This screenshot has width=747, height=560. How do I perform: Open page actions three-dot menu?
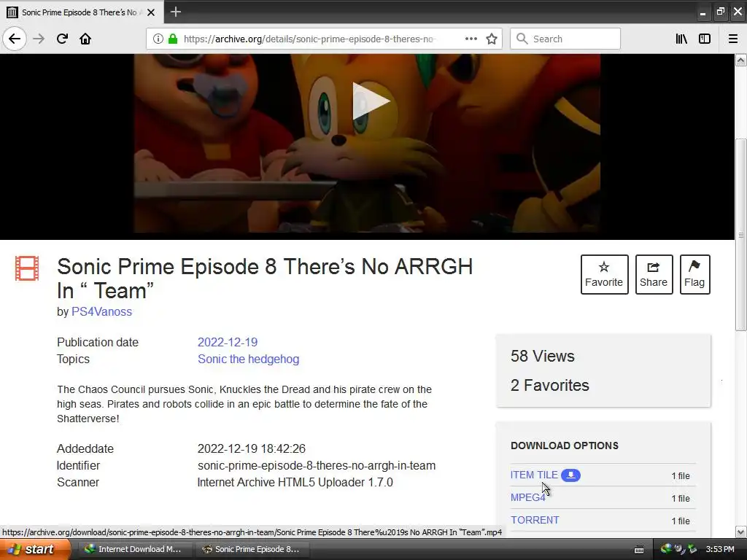[471, 39]
